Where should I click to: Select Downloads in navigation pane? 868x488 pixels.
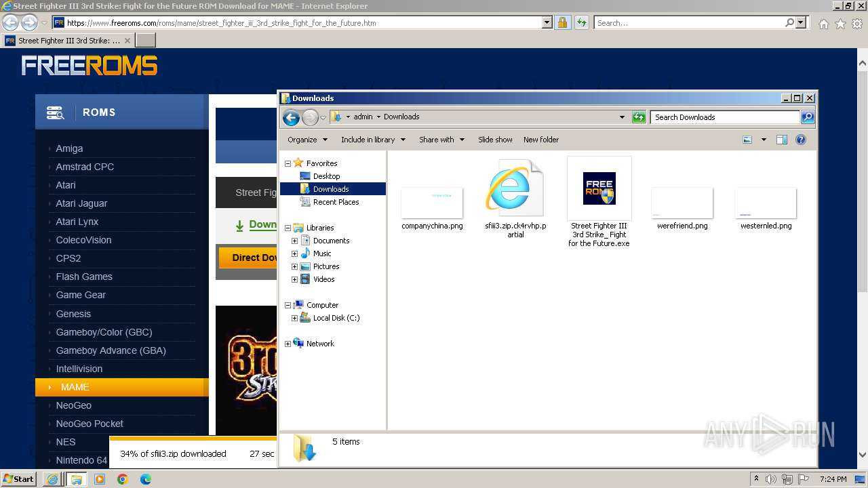point(330,189)
